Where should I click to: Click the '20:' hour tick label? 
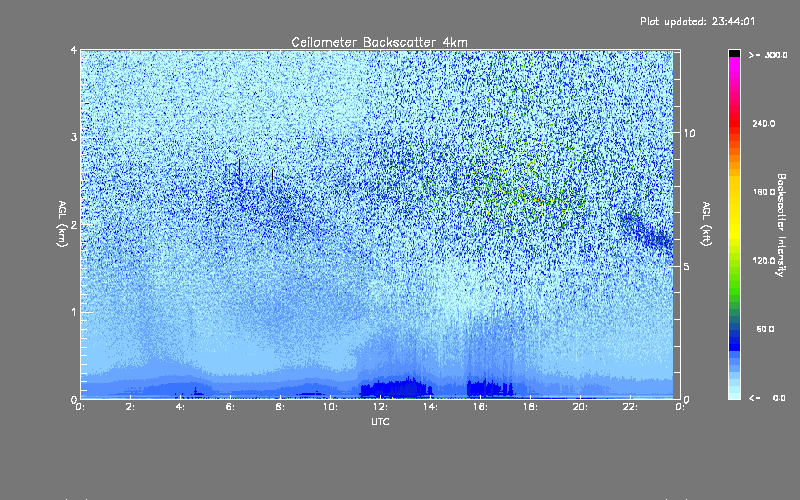(x=580, y=407)
